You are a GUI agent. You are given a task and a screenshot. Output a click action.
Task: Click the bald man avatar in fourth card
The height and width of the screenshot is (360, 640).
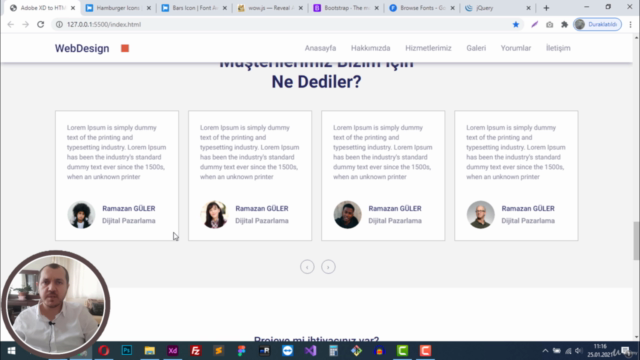[480, 214]
